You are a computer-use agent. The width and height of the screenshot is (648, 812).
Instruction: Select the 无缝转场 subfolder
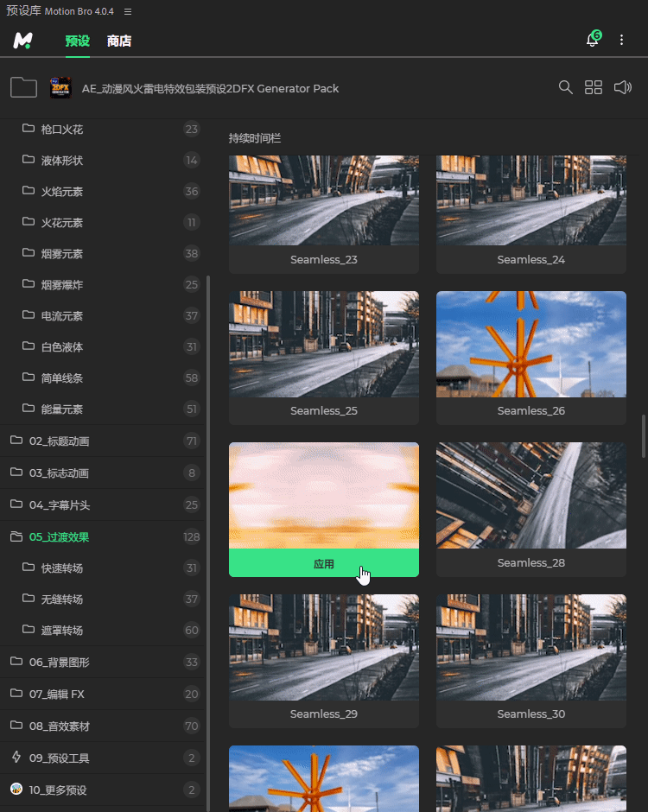[x=103, y=599]
